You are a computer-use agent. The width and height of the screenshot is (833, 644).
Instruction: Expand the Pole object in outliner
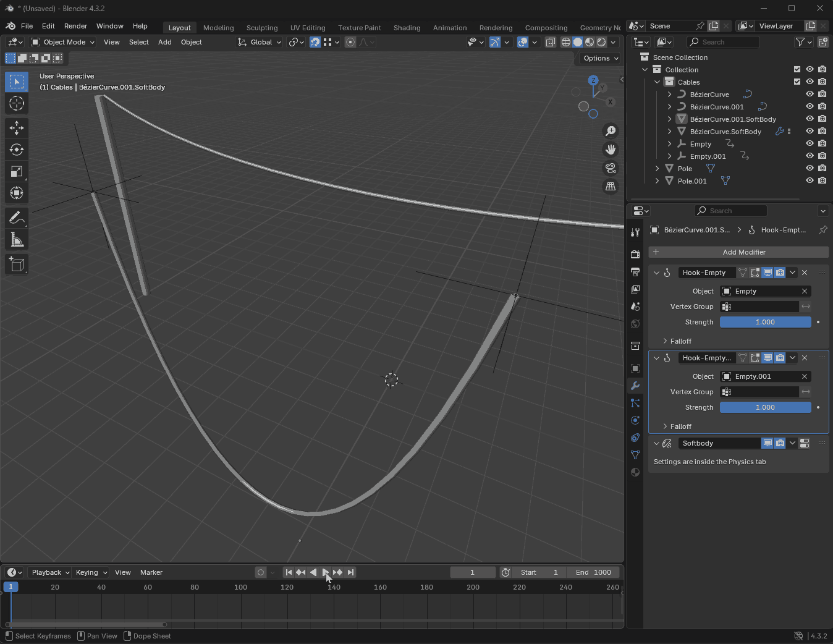[657, 169]
